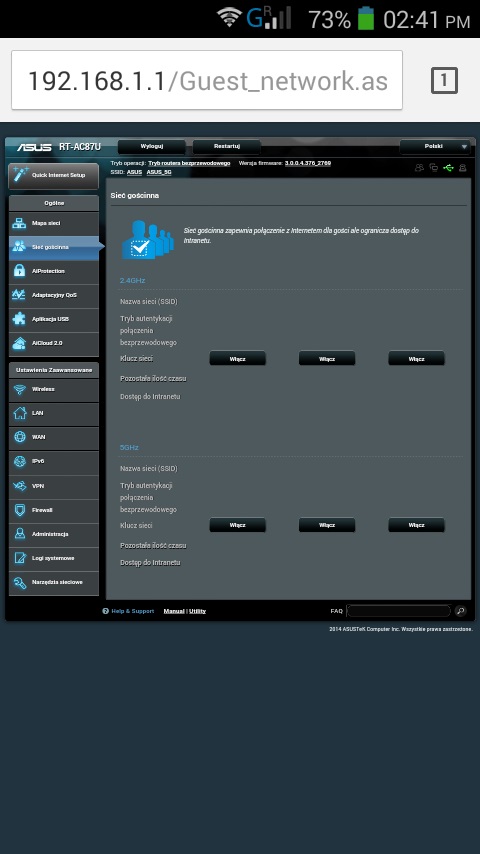Open Quick Internet Setup wizard icon
Screen dimensions: 480x854
tap(21, 175)
